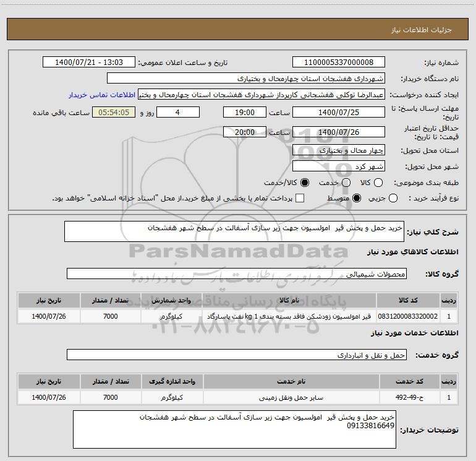
Task: Click the نام کالا column header
Action: click(x=289, y=300)
